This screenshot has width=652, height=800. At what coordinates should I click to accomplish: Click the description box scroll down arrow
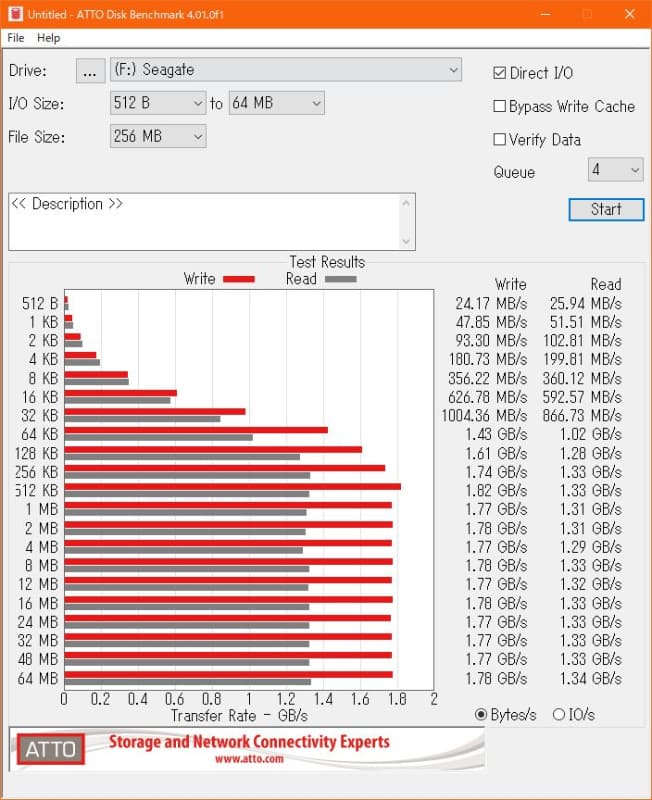pyautogui.click(x=406, y=241)
